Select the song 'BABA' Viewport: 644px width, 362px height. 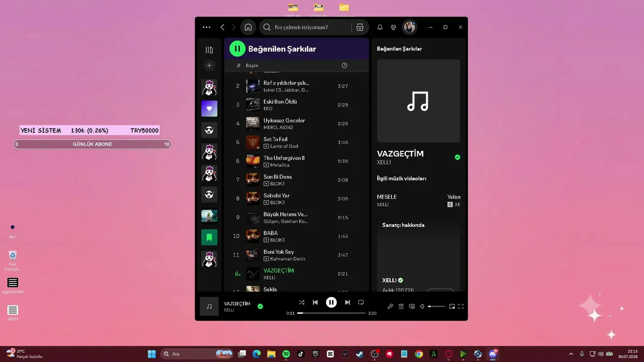(x=271, y=233)
